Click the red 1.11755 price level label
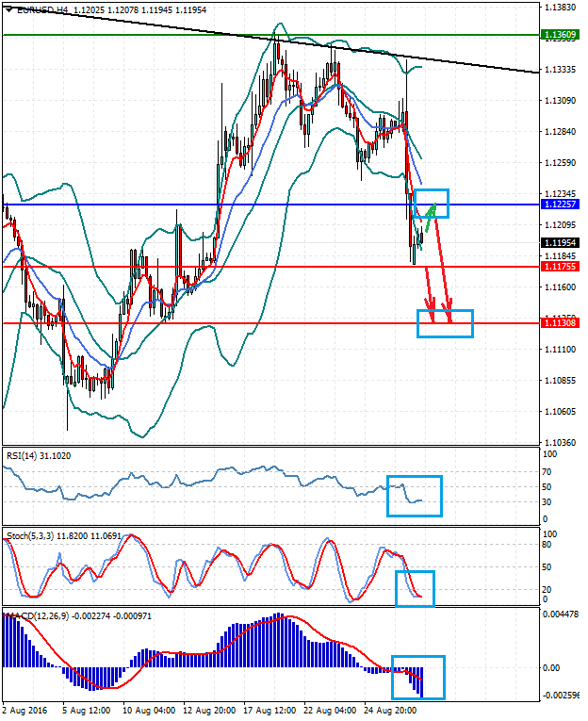Image resolution: width=588 pixels, height=721 pixels. click(x=561, y=267)
